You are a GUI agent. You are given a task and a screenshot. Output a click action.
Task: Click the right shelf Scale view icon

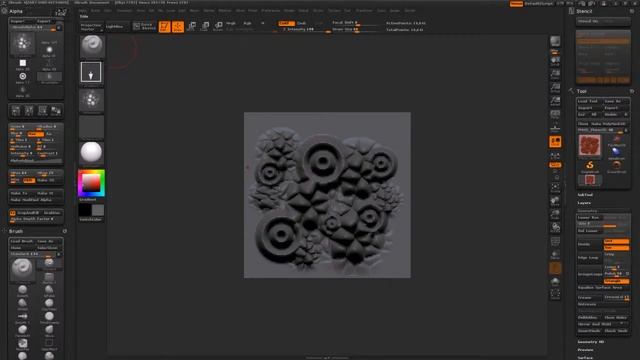[555, 214]
